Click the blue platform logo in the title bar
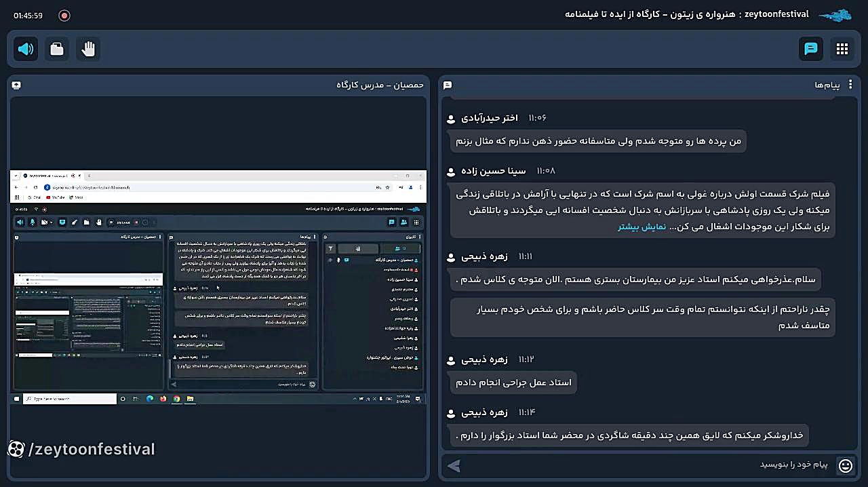The image size is (868, 487). pos(835,15)
